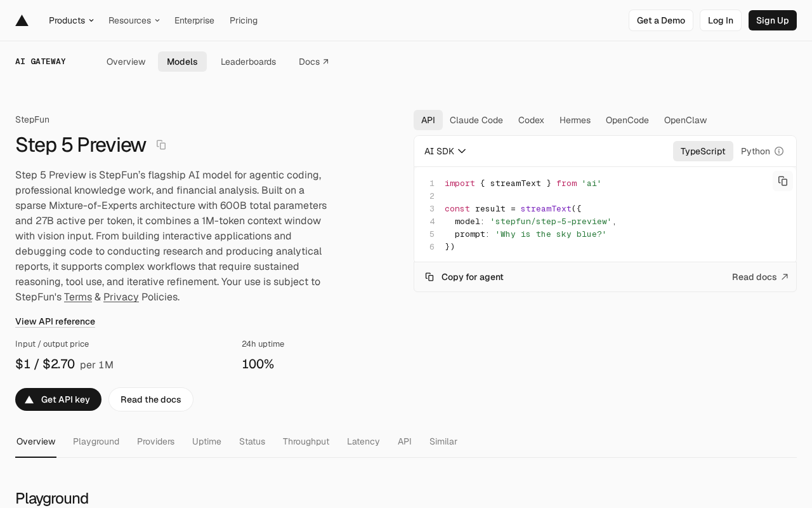This screenshot has height=508, width=812.
Task: Click the Sign Up button
Action: point(773,20)
